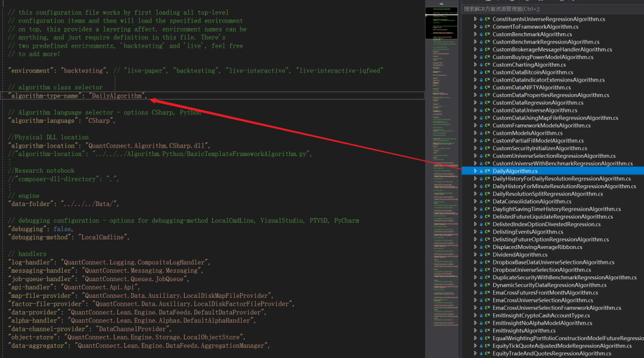Click the "QuantConnect.Logging.CompositeLogHandler" value
644x358 pixels.
point(134,262)
